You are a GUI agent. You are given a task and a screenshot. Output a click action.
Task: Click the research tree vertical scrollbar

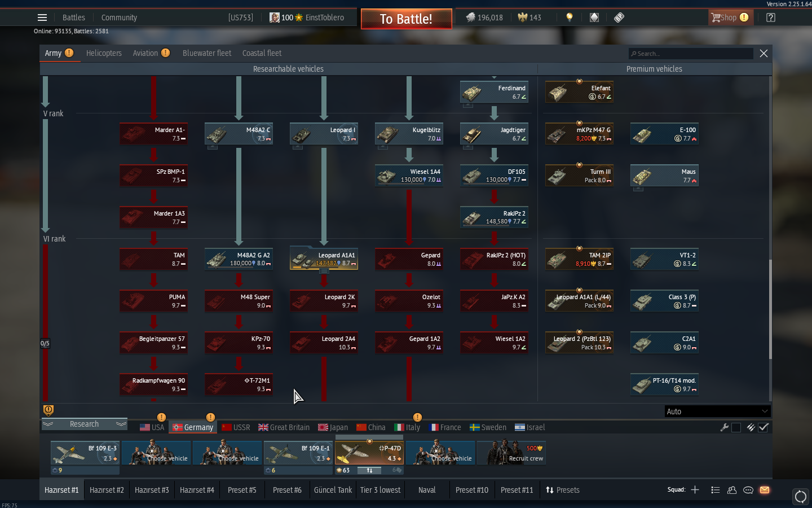(x=770, y=309)
